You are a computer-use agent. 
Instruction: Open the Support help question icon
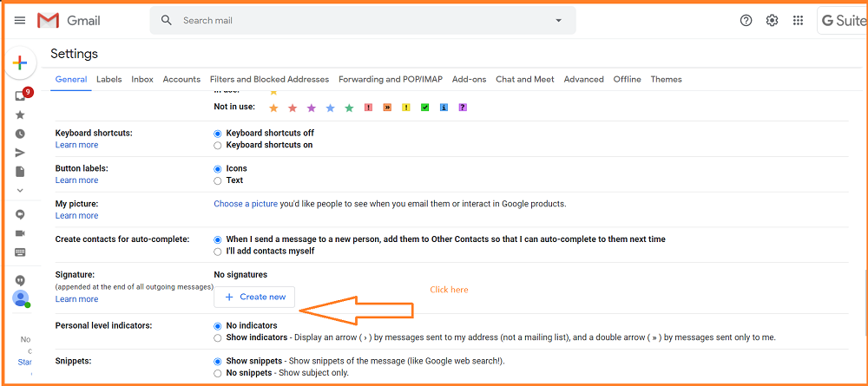(x=746, y=21)
